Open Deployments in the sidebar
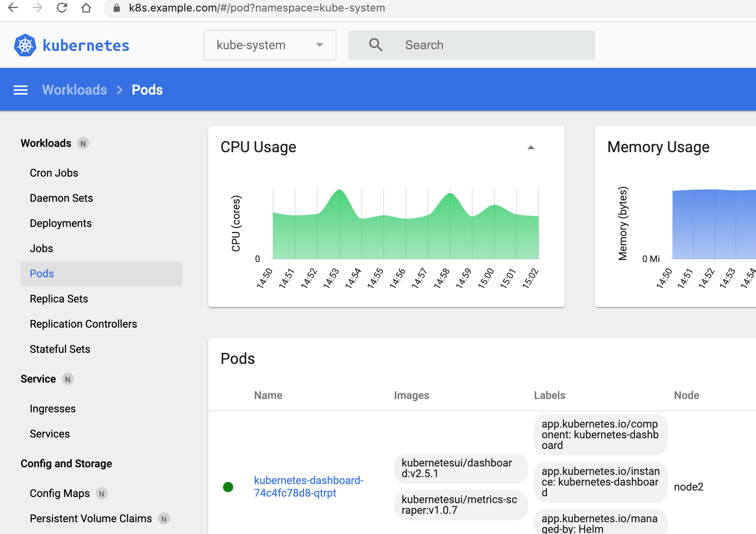This screenshot has width=756, height=534. coord(61,223)
